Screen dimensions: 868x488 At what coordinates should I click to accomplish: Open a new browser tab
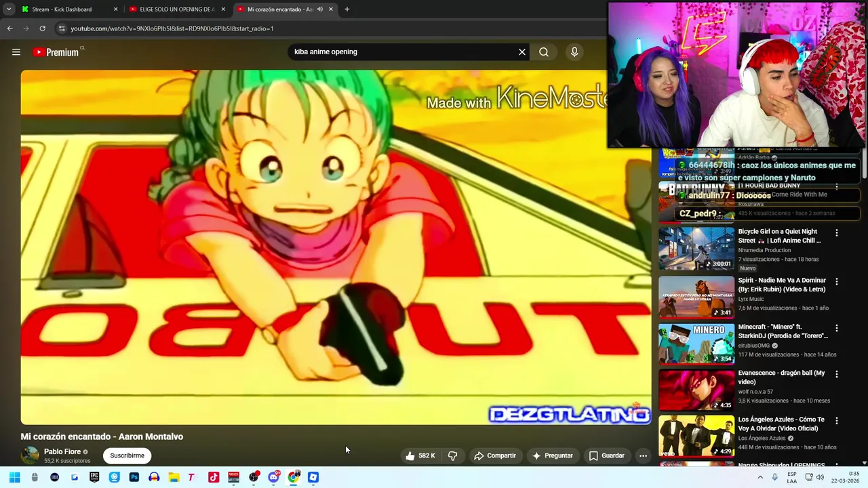click(347, 9)
